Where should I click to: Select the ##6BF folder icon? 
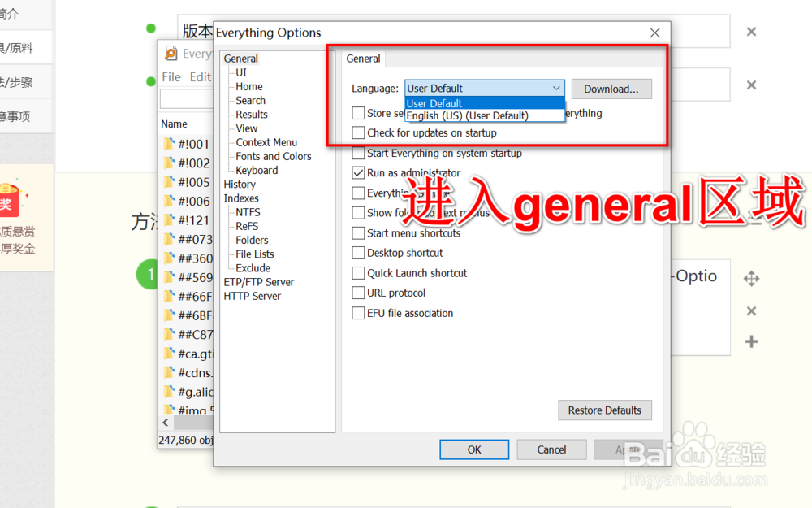point(169,315)
